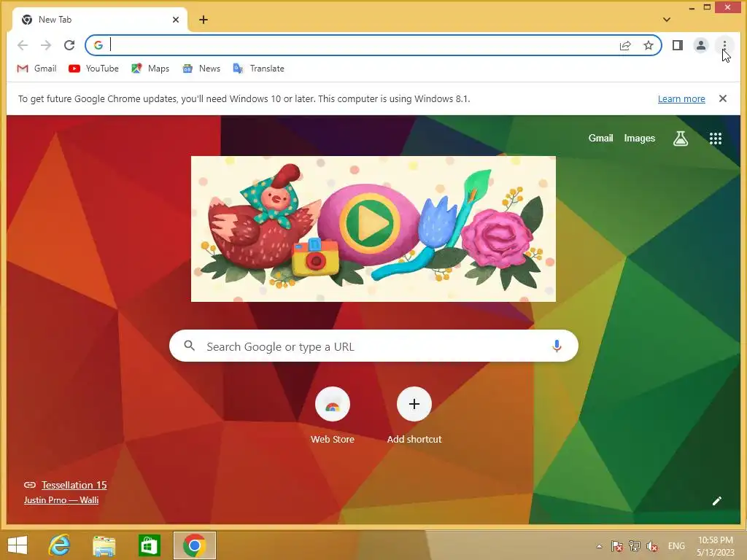Open File Explorer from taskbar
This screenshot has width=747, height=560.
pos(104,545)
